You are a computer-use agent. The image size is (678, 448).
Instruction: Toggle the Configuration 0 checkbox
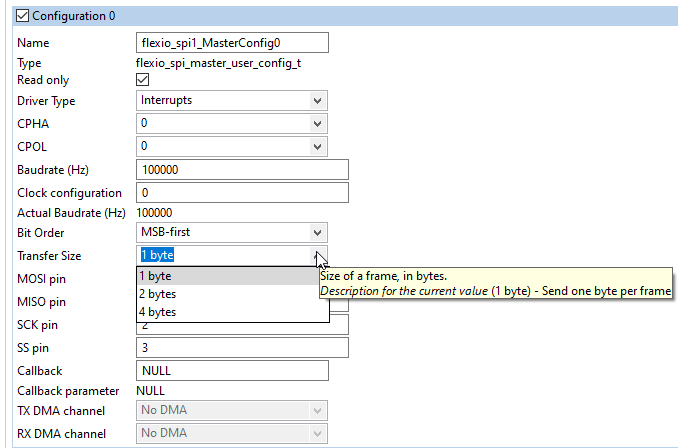pyautogui.click(x=24, y=15)
